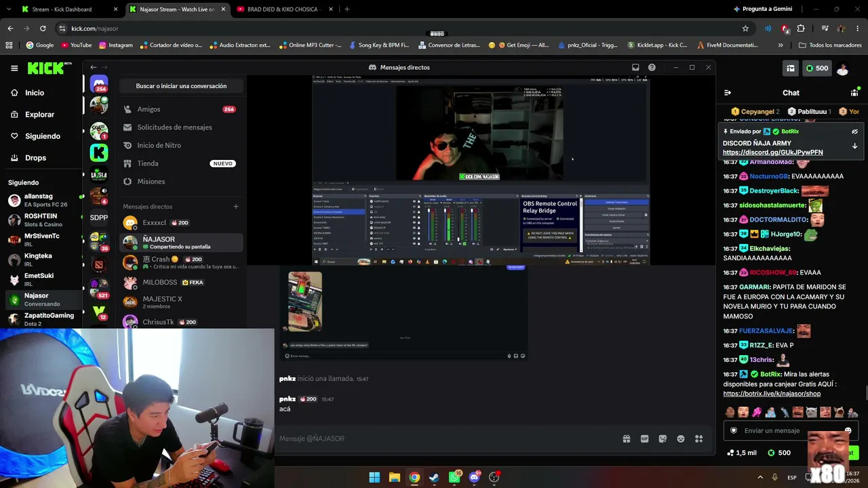This screenshot has height=488, width=868.
Task: Click Mensaje @ÑAJASOR input field
Action: pyautogui.click(x=448, y=439)
